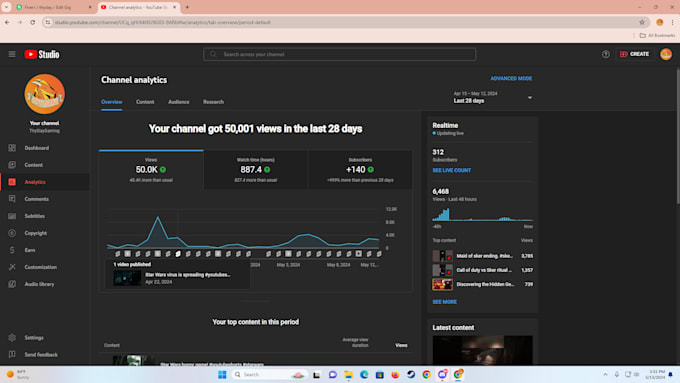Open the Help question mark icon
This screenshot has height=383, width=680.
(605, 54)
